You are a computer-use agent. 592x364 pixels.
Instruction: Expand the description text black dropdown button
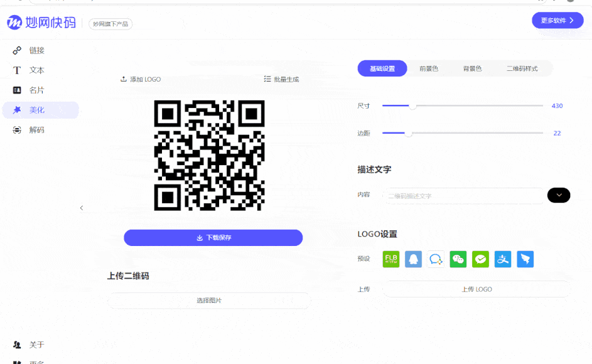point(558,195)
